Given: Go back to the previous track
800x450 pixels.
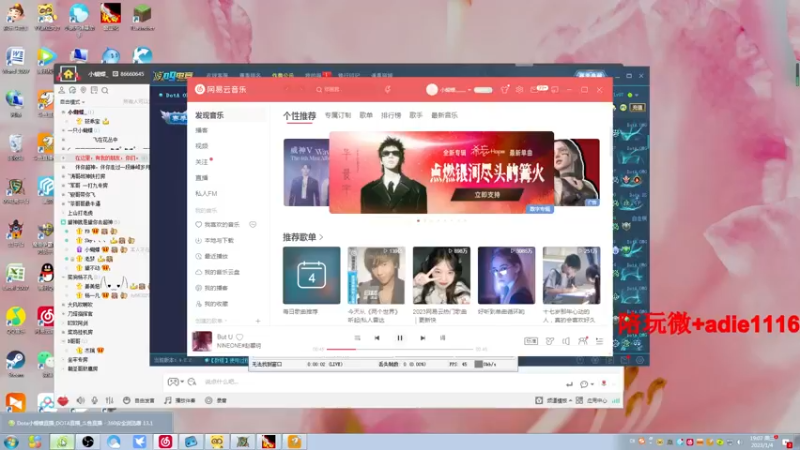Looking at the screenshot, I should click(x=377, y=338).
